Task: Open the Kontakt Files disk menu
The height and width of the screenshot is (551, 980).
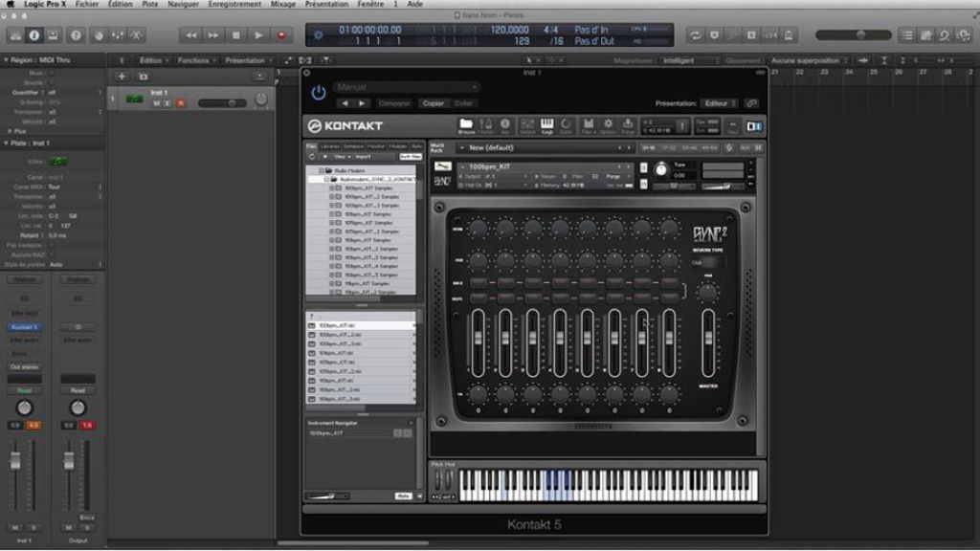Action: [x=589, y=125]
